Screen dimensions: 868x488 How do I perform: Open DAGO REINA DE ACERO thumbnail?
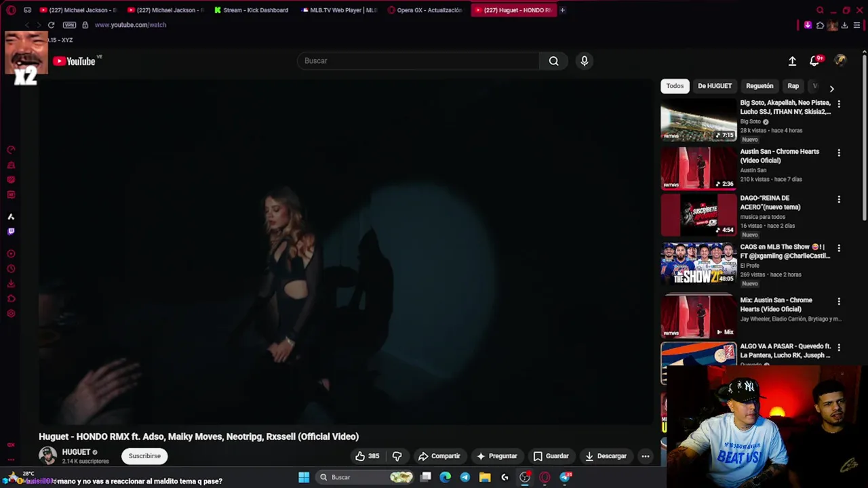coord(698,215)
